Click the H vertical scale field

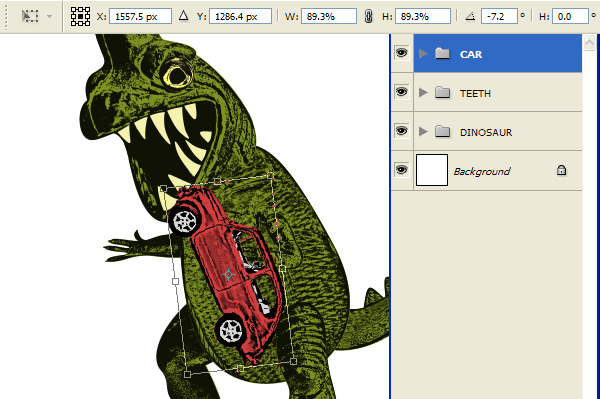click(x=423, y=16)
